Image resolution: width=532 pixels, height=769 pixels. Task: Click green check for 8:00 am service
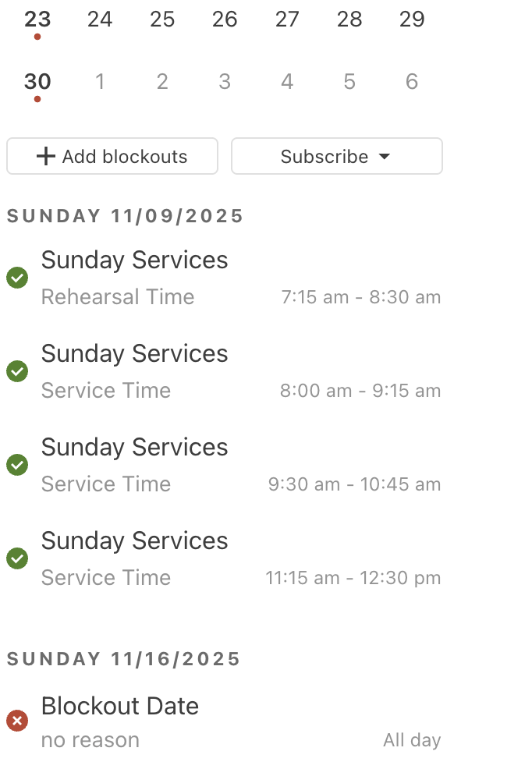pyautogui.click(x=17, y=371)
